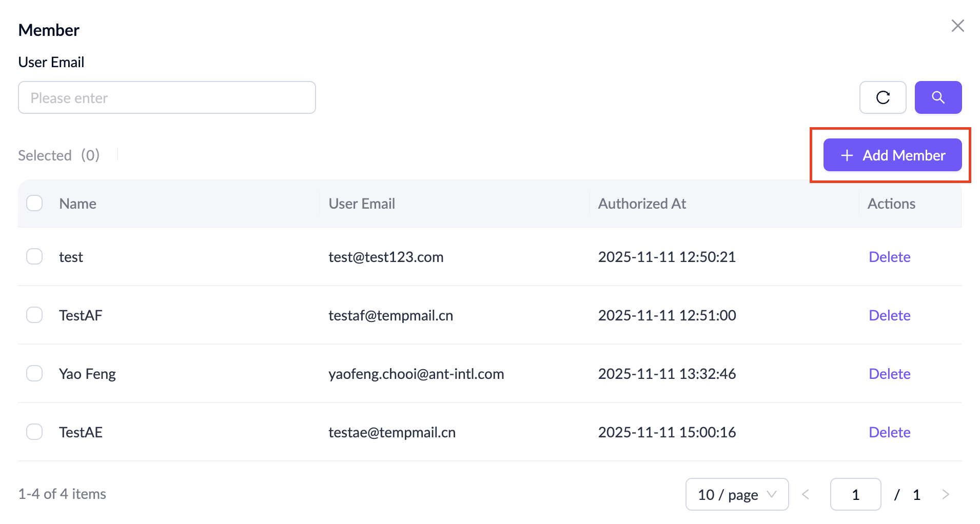Image resolution: width=980 pixels, height=524 pixels.
Task: Click the Add Member button
Action: tap(892, 155)
